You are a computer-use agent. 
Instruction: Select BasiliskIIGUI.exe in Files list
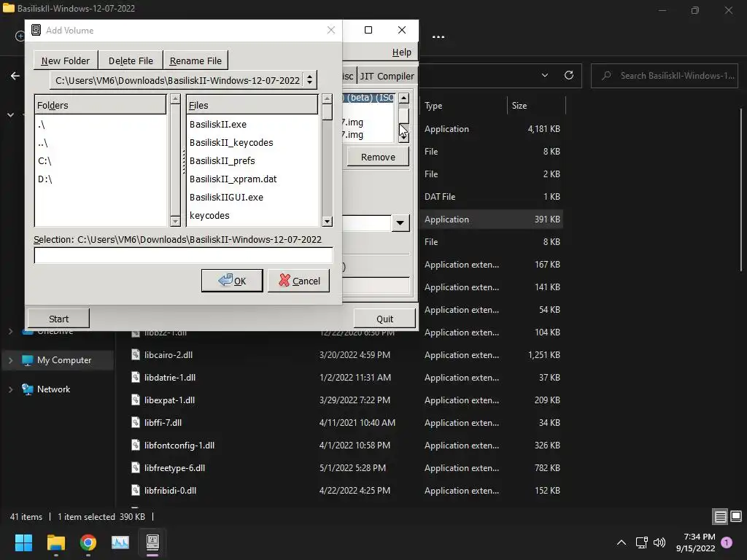252,197
